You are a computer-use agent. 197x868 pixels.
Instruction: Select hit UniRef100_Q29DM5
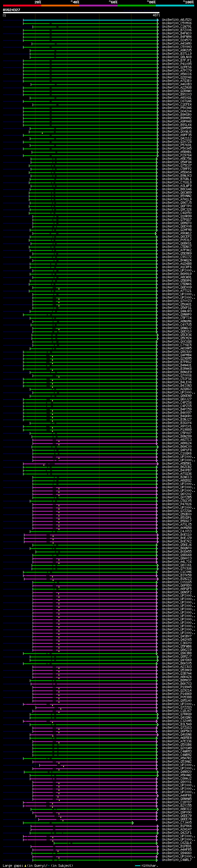[x=177, y=358]
